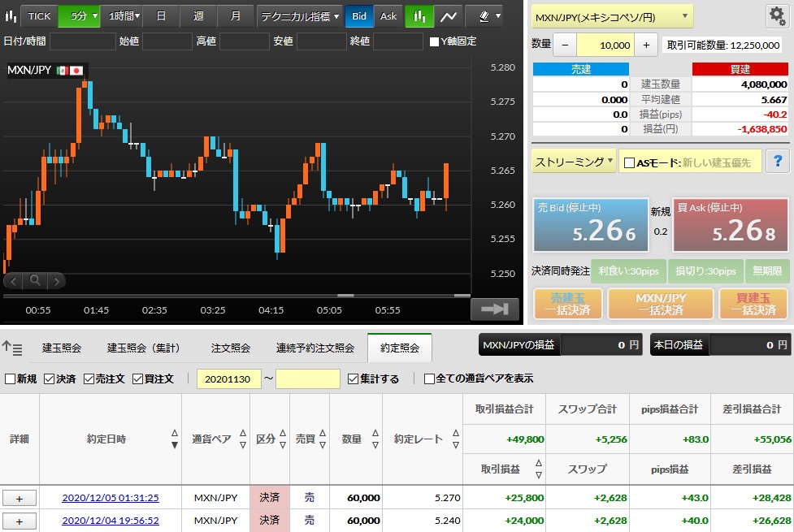The height and width of the screenshot is (532, 794).
Task: Click 売建玉一括決済 button
Action: pyautogui.click(x=567, y=304)
